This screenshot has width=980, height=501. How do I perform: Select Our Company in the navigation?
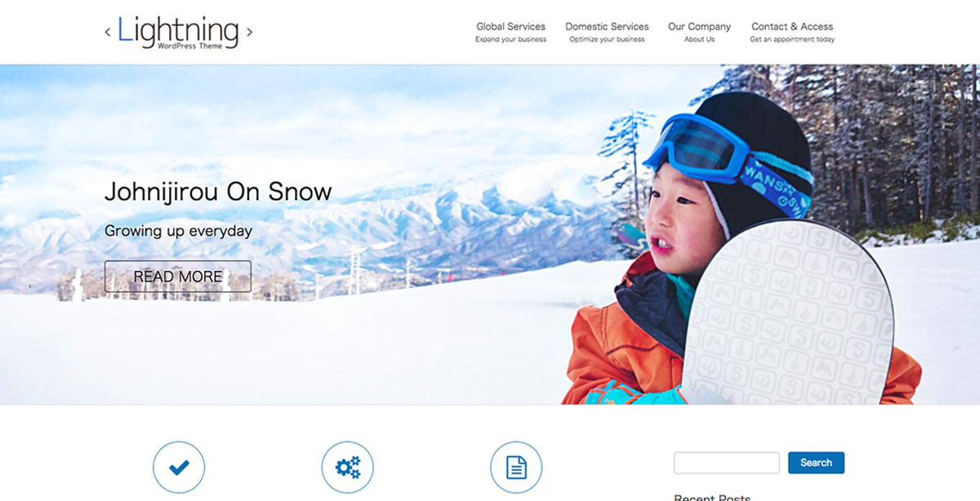click(699, 32)
